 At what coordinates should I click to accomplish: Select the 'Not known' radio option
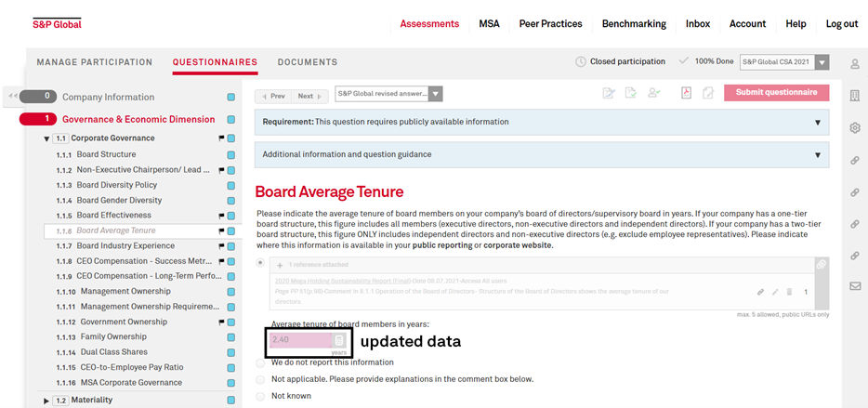click(260, 396)
